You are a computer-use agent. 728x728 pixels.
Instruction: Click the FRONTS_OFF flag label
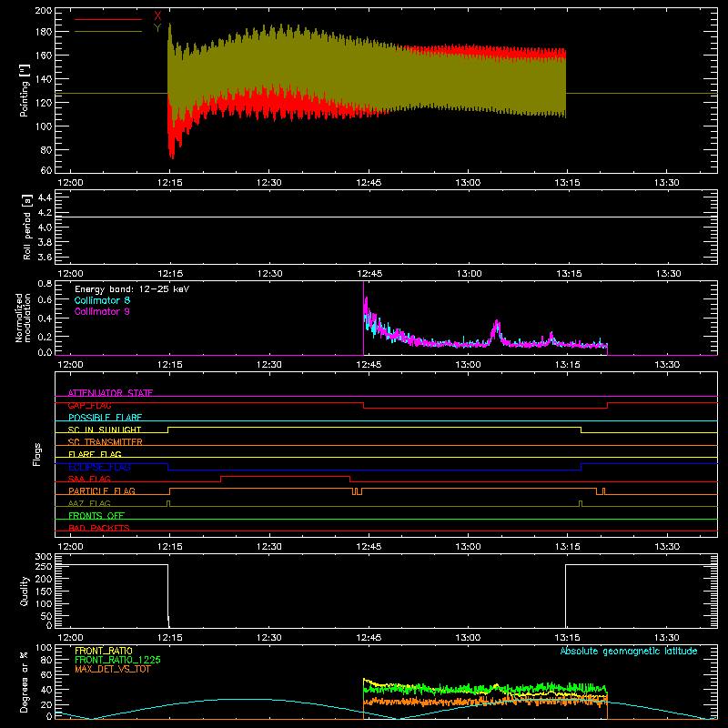(96, 516)
